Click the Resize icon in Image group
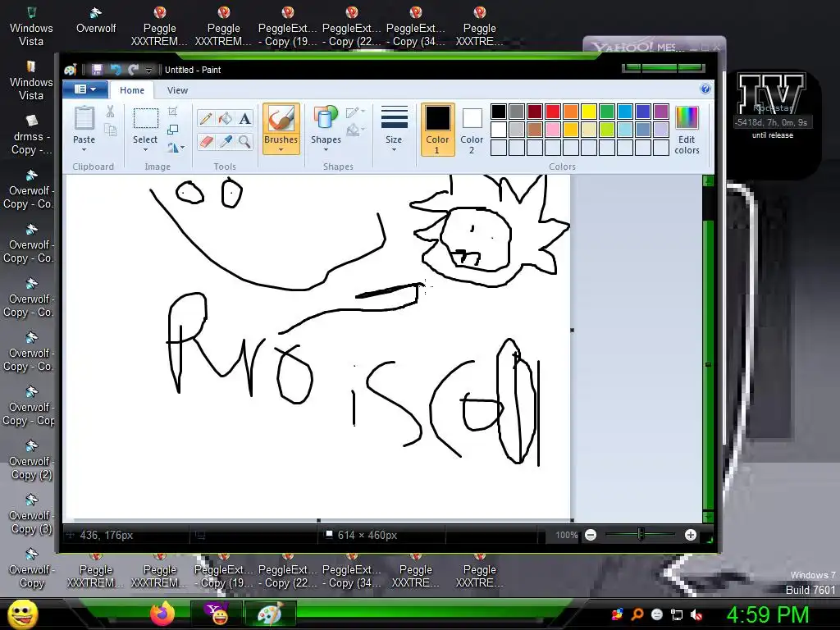The image size is (840, 630). pyautogui.click(x=172, y=130)
